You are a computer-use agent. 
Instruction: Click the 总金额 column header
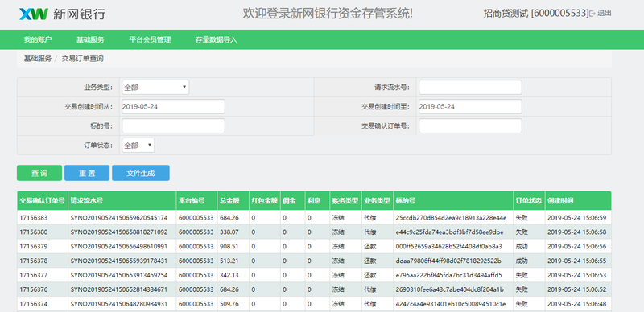233,201
